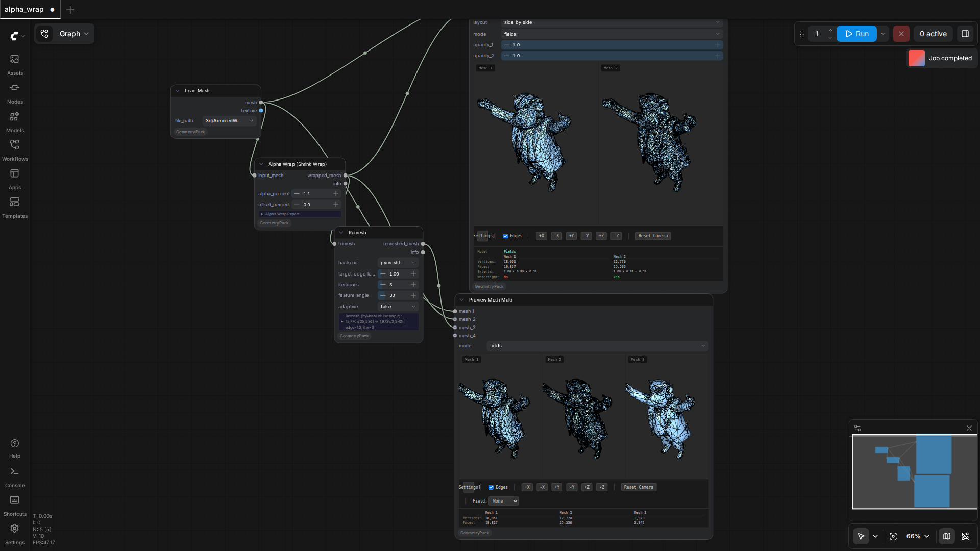Set -Z view in Preview Mesh Multi

[x=602, y=488]
